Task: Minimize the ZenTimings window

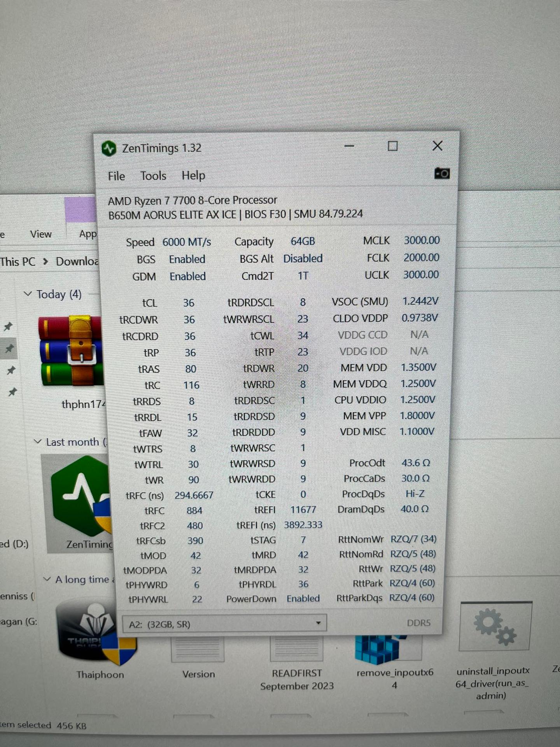Action: click(349, 146)
